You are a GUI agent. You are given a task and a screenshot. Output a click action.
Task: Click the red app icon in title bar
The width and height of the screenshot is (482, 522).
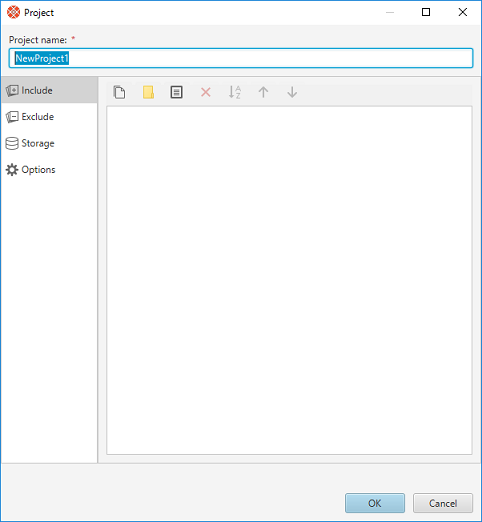pos(13,12)
